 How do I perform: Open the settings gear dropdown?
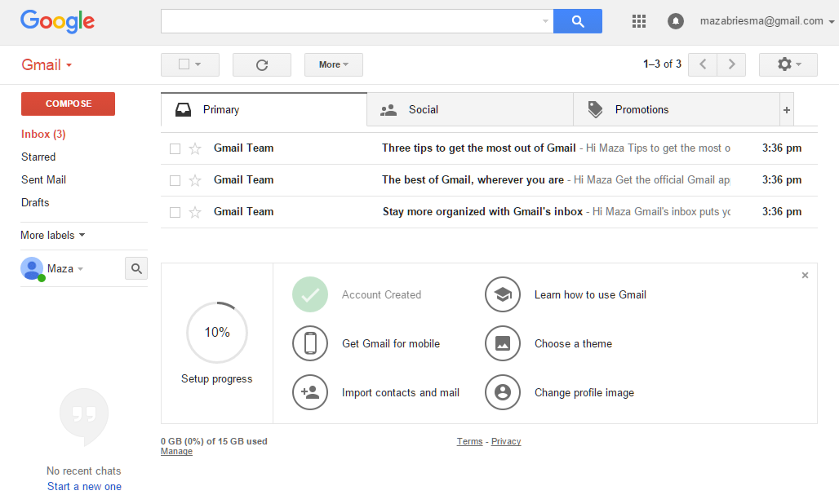[788, 65]
